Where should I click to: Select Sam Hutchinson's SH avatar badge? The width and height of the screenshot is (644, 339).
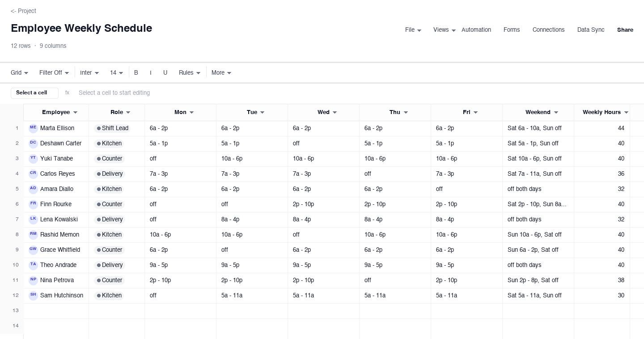(x=33, y=296)
